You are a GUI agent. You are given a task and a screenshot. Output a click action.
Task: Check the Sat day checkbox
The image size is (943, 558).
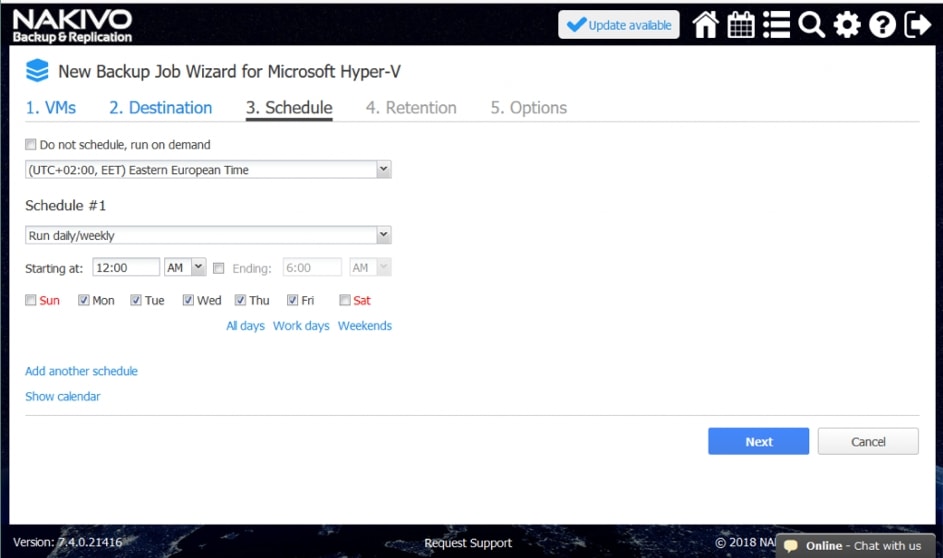[345, 300]
